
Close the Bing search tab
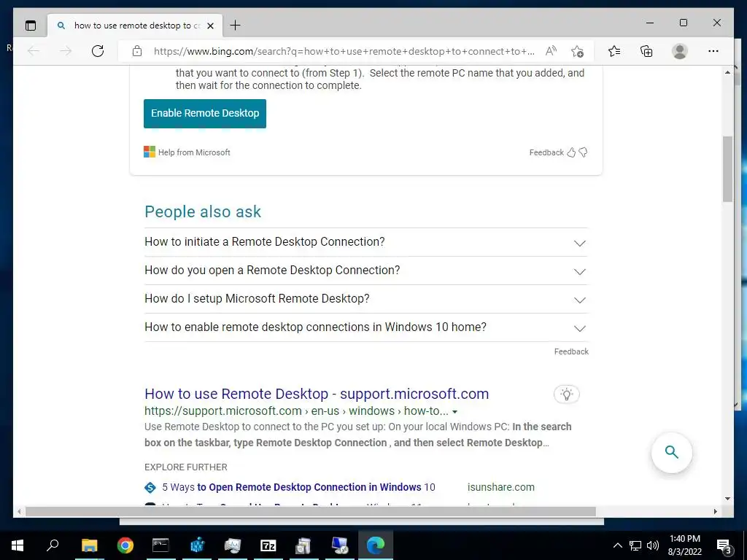210,26
